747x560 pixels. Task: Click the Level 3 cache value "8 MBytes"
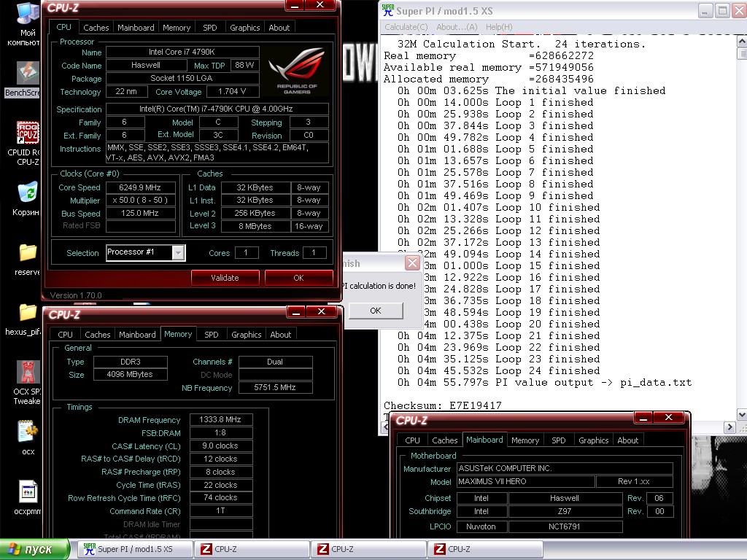[255, 226]
